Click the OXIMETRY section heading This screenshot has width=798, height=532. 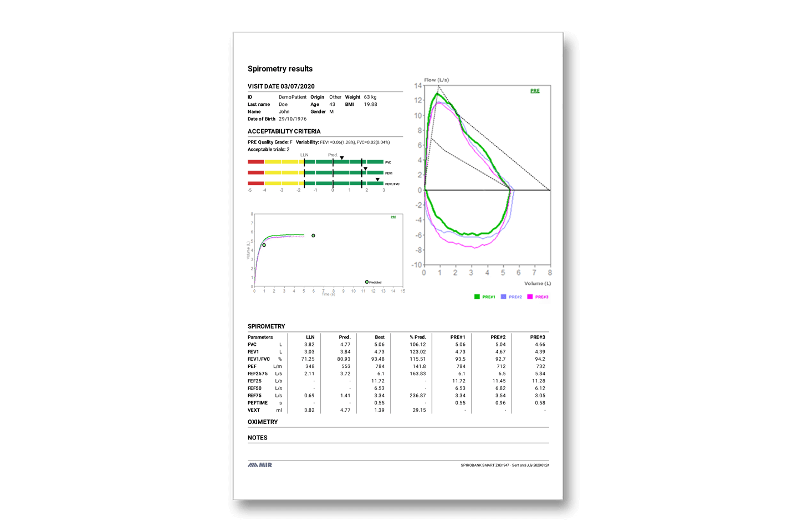(x=263, y=422)
